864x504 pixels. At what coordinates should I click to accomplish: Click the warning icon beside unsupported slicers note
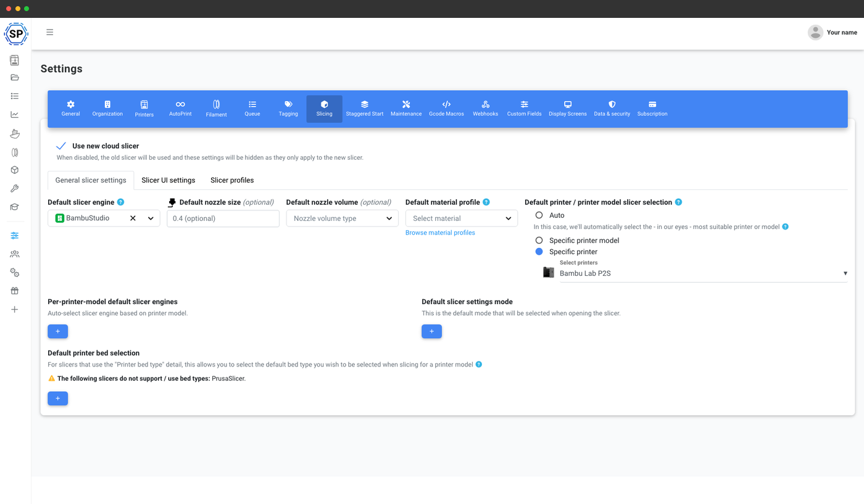[52, 378]
